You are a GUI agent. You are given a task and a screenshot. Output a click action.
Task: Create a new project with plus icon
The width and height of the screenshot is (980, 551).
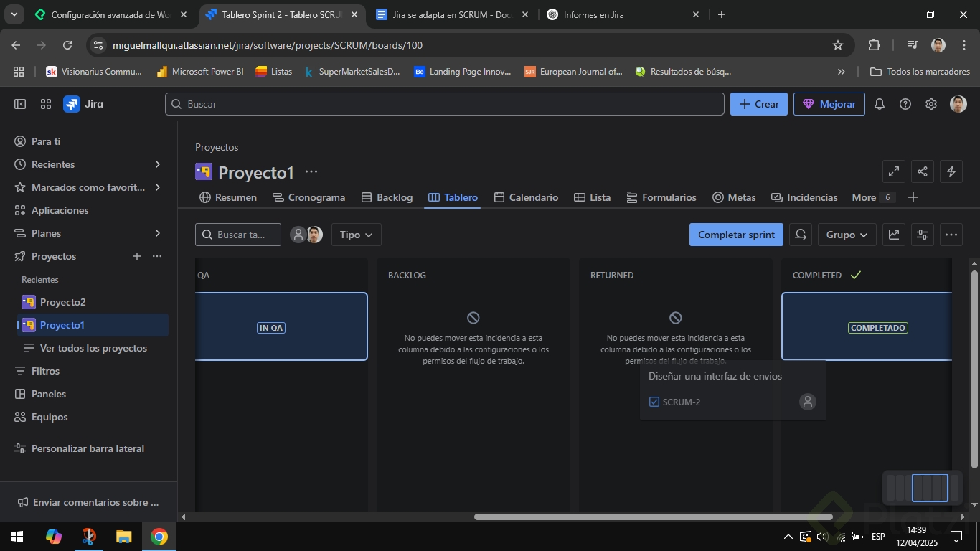[x=137, y=256]
